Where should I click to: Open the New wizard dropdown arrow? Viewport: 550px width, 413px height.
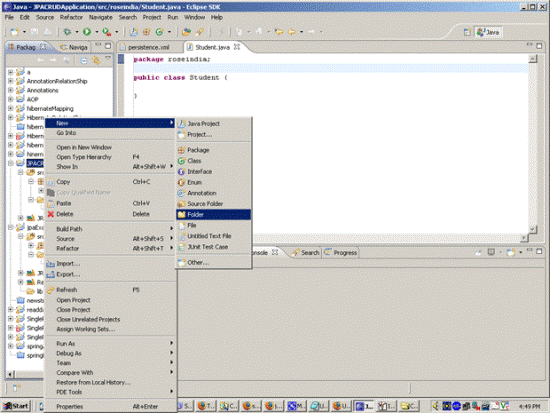(24, 32)
